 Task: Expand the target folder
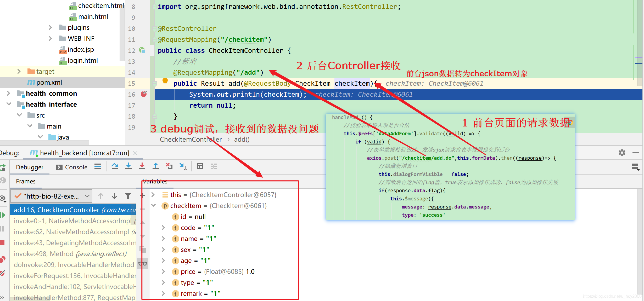[x=19, y=71]
